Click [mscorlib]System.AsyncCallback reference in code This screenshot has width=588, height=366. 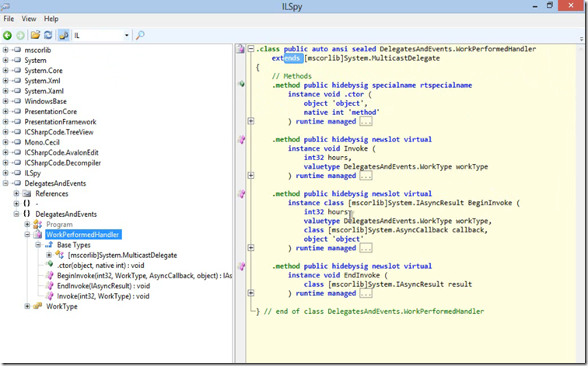[x=388, y=230]
